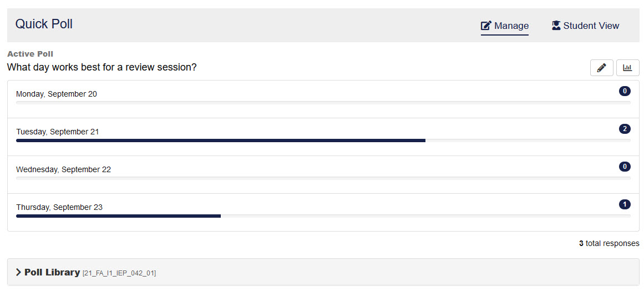This screenshot has height=296, width=644.
Task: Click the Tuesday response count badge
Action: 625,129
